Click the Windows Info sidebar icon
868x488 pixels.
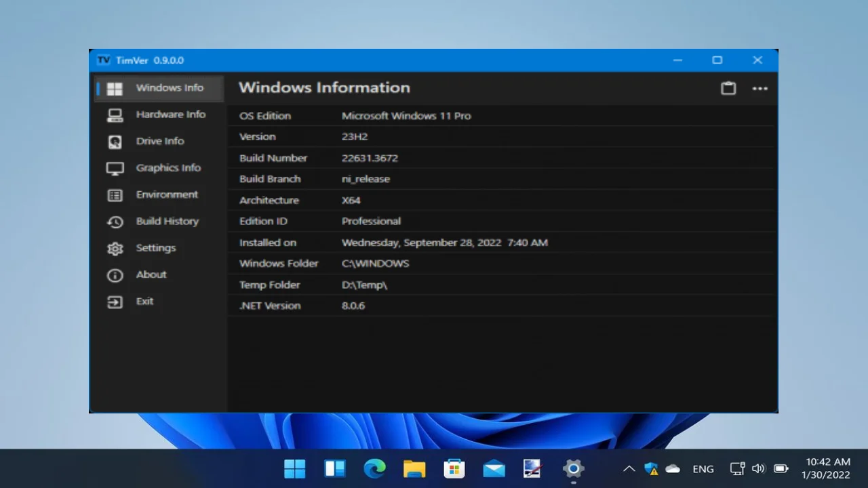click(x=115, y=89)
